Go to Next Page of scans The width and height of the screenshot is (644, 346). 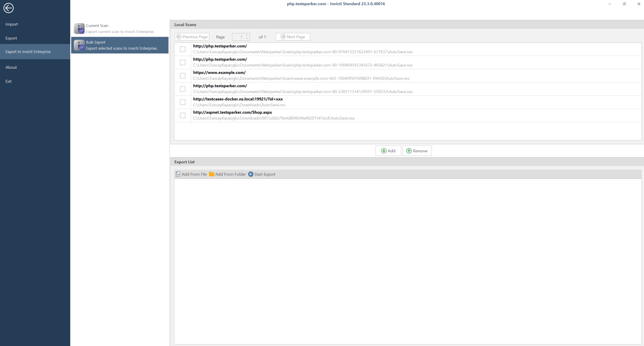(293, 37)
